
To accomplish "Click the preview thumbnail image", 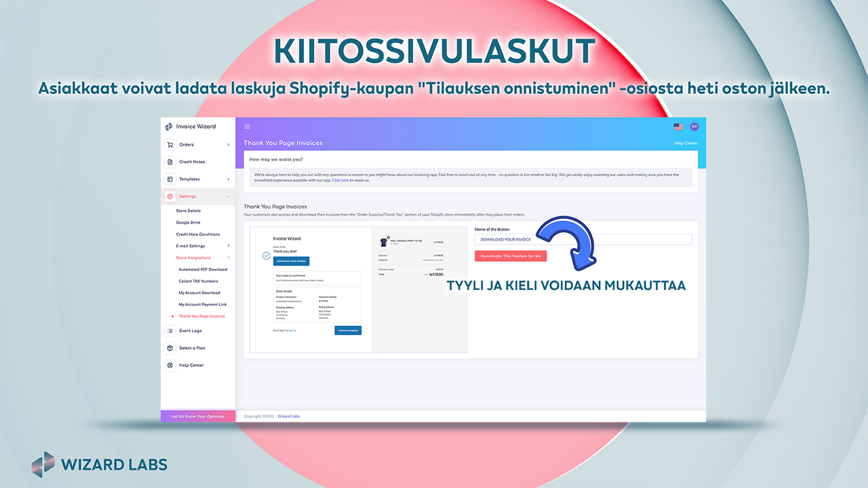I will (358, 289).
